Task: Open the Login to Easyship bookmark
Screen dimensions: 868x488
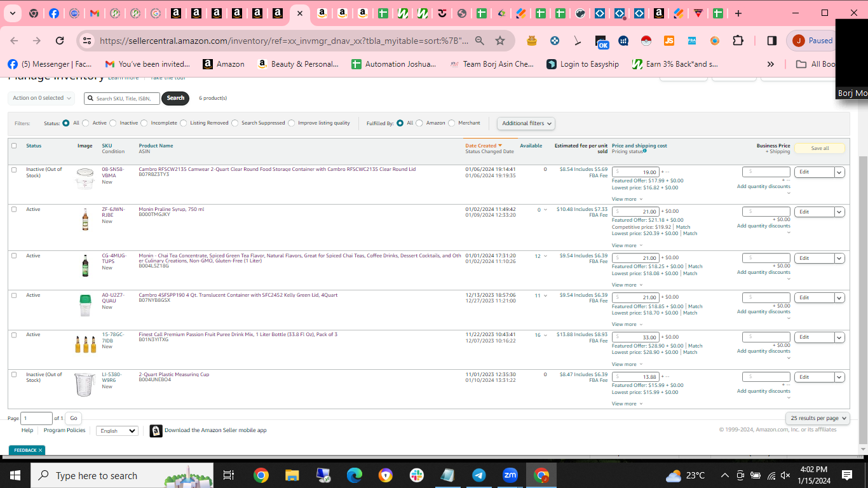Action: (583, 64)
